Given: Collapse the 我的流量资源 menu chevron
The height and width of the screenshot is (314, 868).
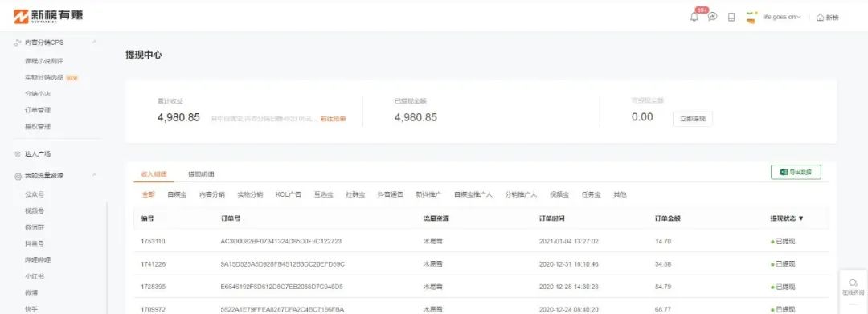Looking at the screenshot, I should click(x=95, y=175).
